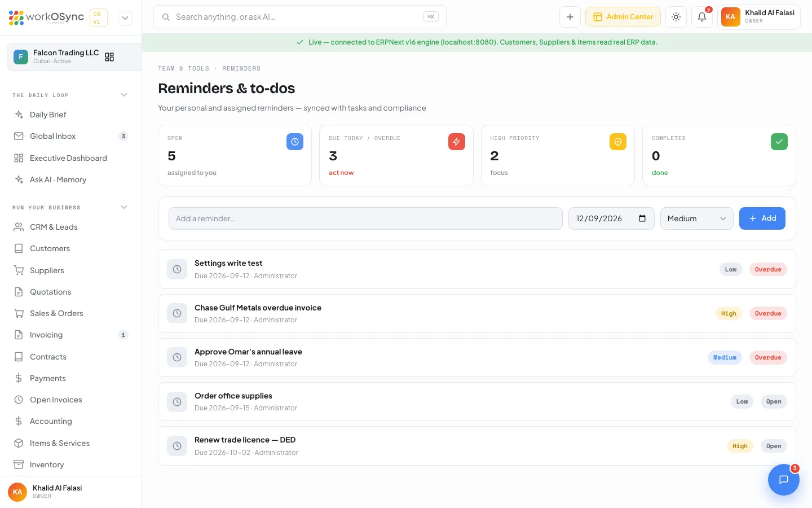Click the workOSync logo
Image resolution: width=812 pixels, height=508 pixels.
46,17
